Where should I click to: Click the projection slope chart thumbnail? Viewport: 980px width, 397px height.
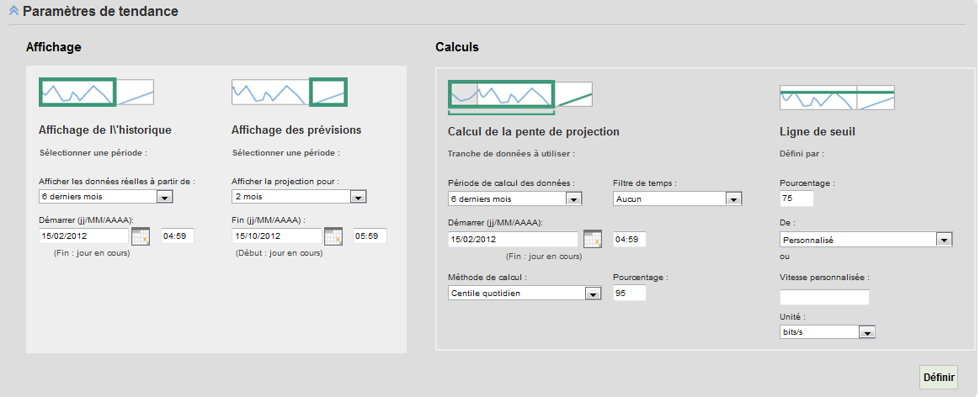520,95
